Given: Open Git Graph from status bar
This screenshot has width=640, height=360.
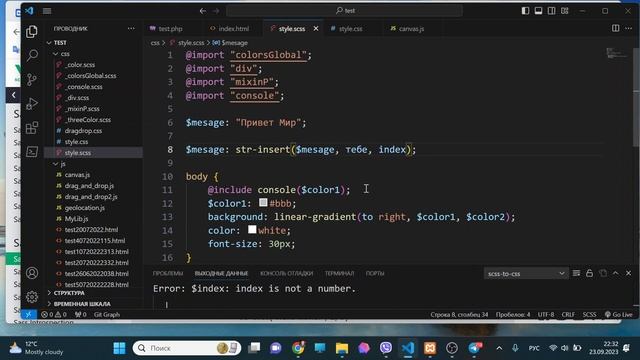Looking at the screenshot, I should point(107,315).
